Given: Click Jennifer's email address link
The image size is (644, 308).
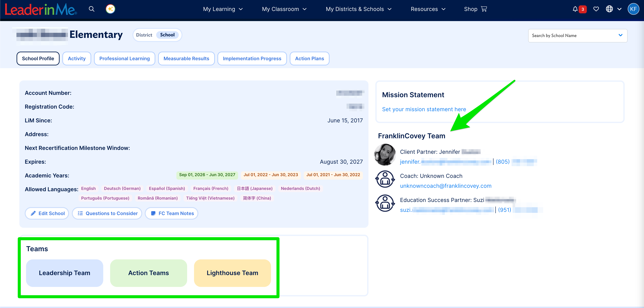Looking at the screenshot, I should pyautogui.click(x=445, y=162).
